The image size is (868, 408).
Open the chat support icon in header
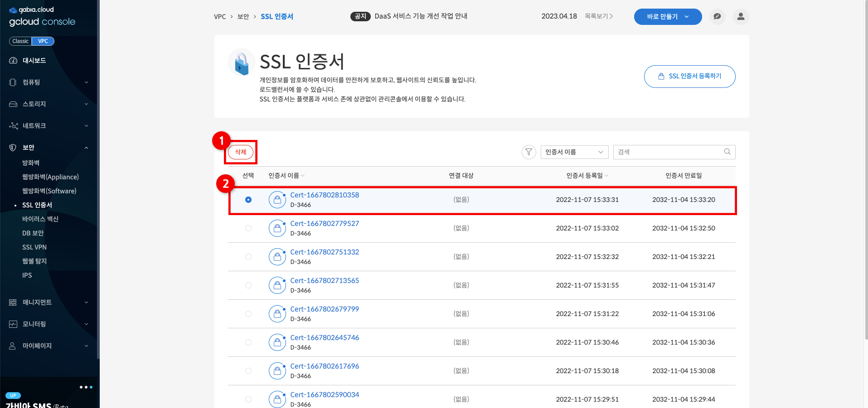pyautogui.click(x=717, y=17)
